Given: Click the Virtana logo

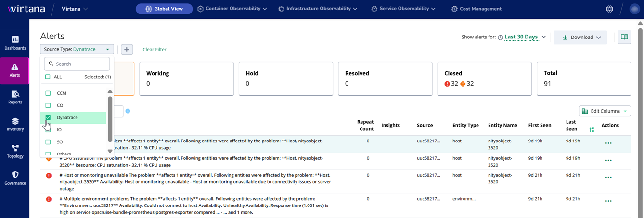Looking at the screenshot, I should tap(26, 9).
